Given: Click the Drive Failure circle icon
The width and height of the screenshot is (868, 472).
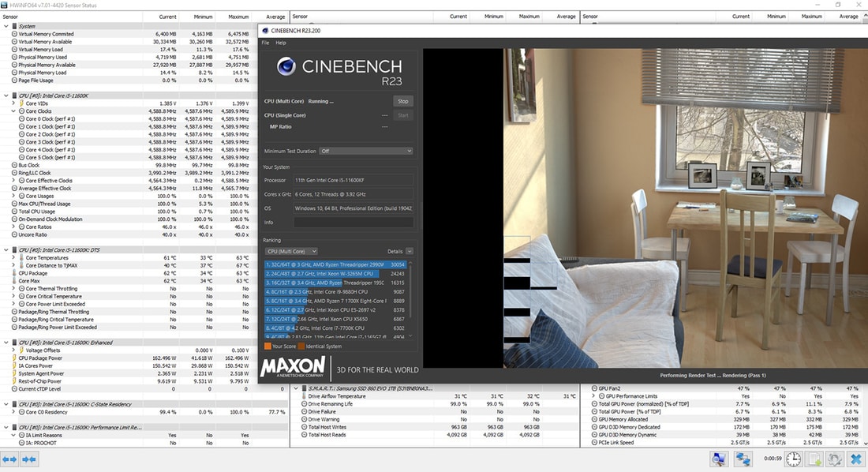Looking at the screenshot, I should (304, 411).
